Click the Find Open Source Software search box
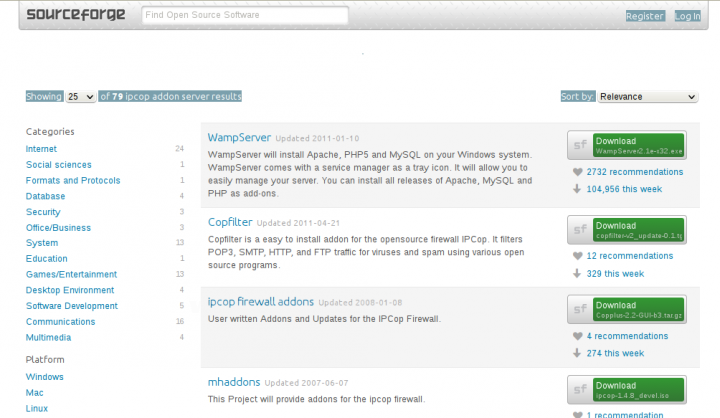The height and width of the screenshot is (418, 720). point(245,16)
